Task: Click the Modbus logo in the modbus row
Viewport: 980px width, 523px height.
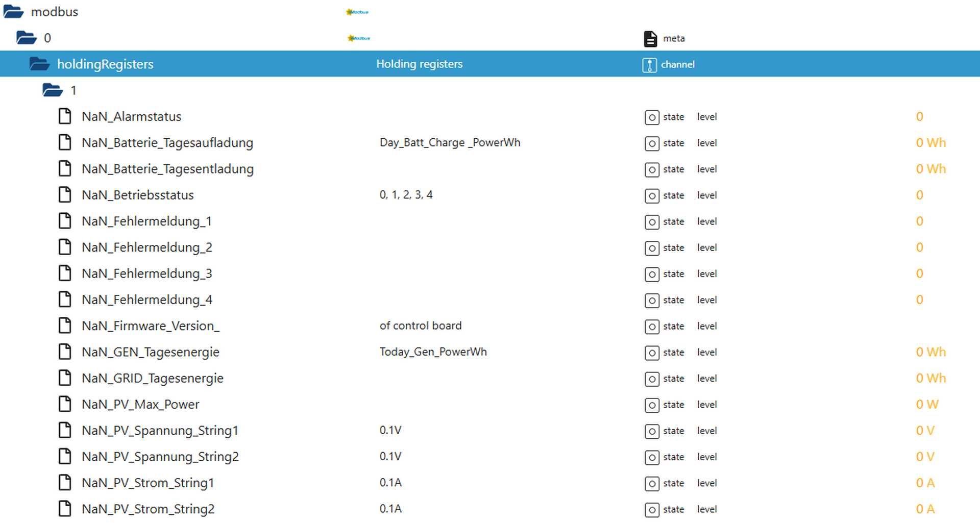Action: pyautogui.click(x=357, y=12)
